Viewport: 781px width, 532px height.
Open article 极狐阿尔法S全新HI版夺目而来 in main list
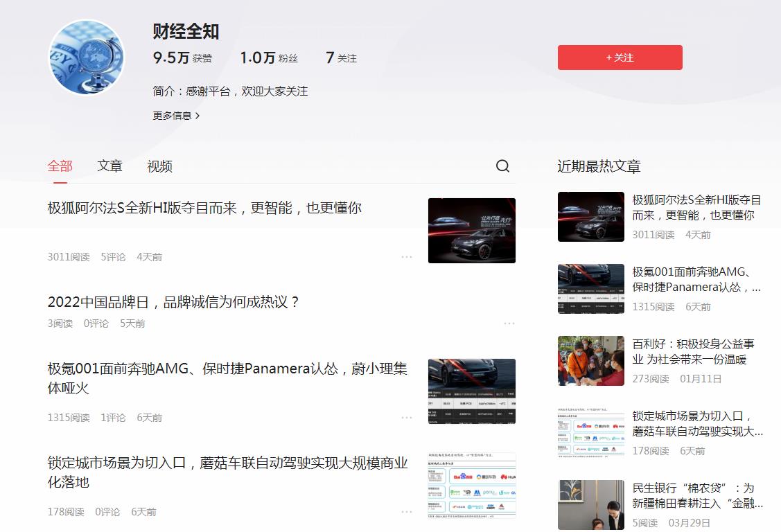click(x=204, y=208)
